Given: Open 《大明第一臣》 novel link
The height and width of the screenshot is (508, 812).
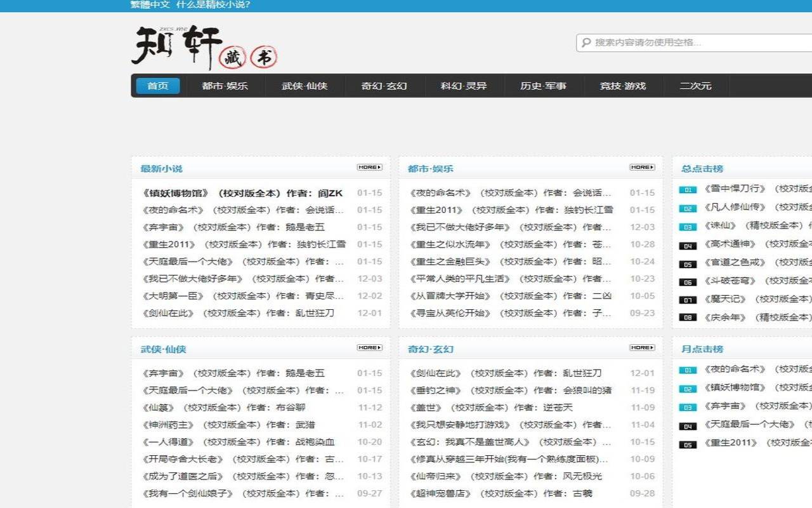Looking at the screenshot, I should click(242, 296).
